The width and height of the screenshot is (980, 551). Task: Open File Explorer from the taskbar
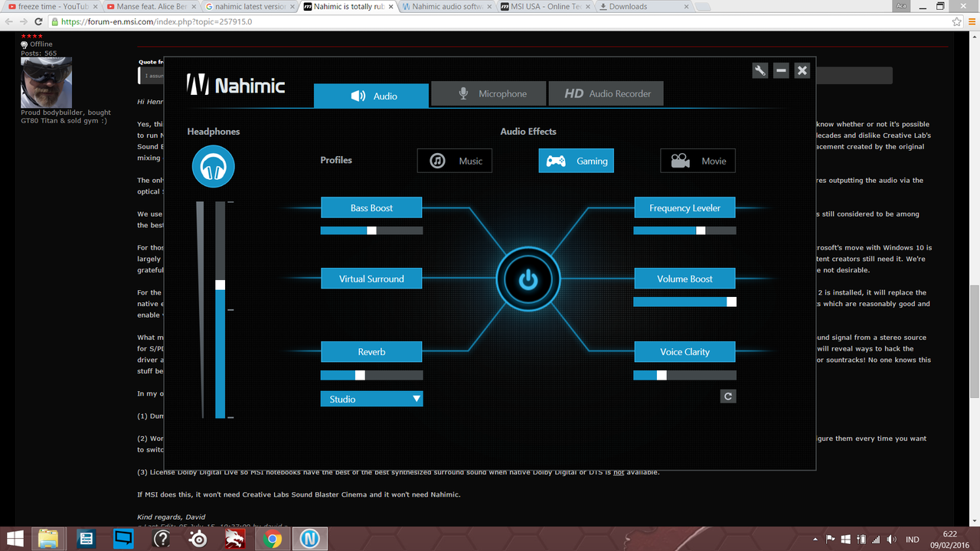[x=48, y=539]
